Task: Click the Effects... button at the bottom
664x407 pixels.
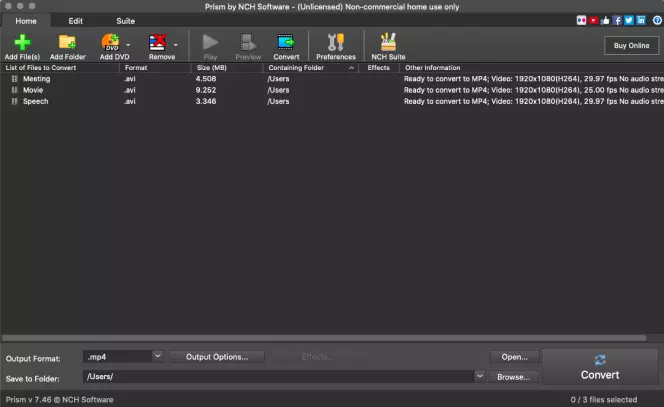Action: (x=316, y=357)
